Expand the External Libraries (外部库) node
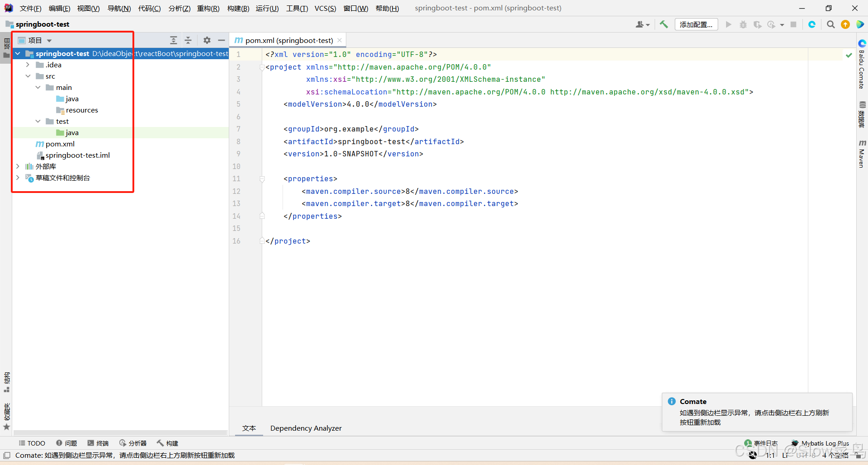The image size is (868, 465). click(x=18, y=166)
